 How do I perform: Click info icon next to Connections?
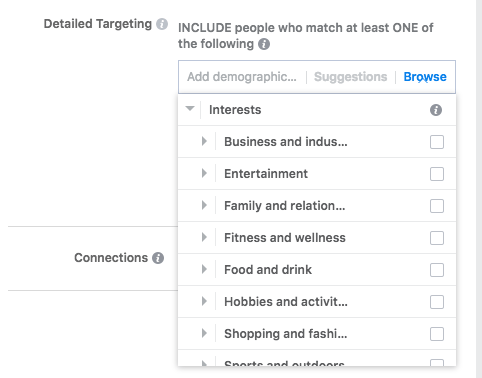pos(158,258)
